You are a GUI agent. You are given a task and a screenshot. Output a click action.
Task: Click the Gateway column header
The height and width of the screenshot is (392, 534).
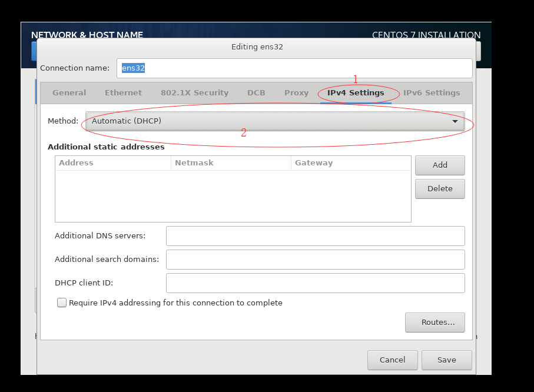point(351,163)
